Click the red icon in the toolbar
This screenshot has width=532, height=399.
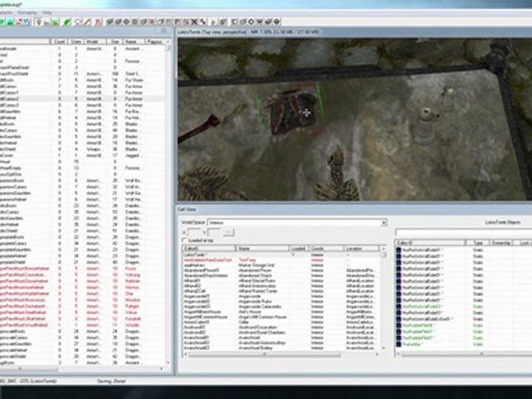point(98,22)
